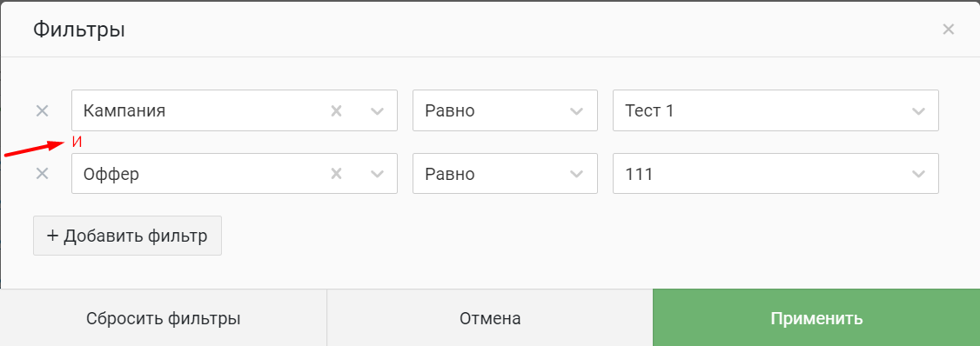
Task: Click the Кампания filter type field
Action: 234,110
